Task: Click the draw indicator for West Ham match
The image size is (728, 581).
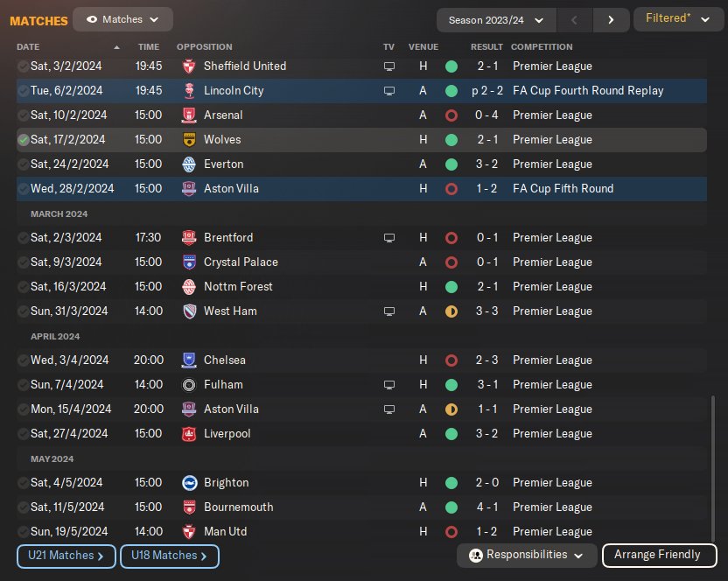Action: click(x=451, y=311)
